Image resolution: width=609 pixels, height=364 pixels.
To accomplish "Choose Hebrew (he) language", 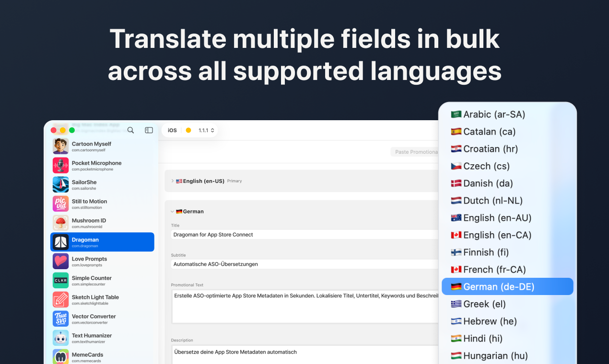I will pos(507,321).
